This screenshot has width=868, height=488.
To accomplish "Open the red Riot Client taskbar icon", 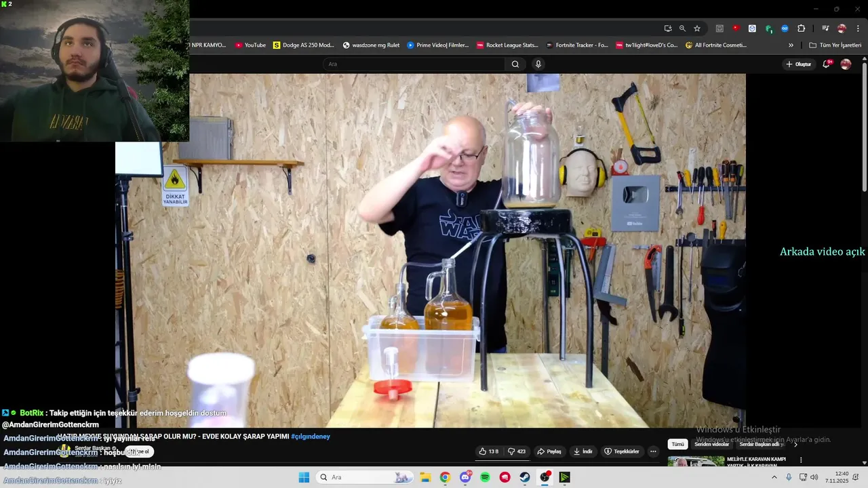I will [x=505, y=477].
